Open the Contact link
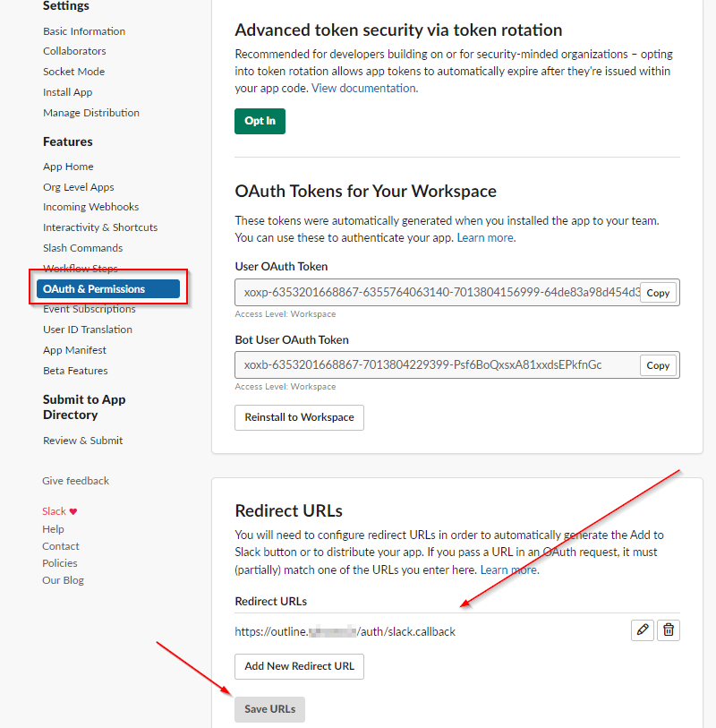Image resolution: width=716 pixels, height=728 pixels. pos(61,546)
